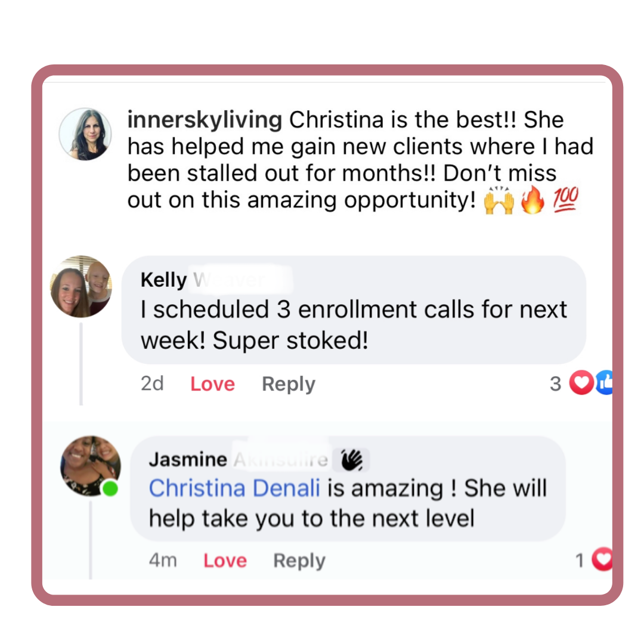Love Kelly's comment about enrollment calls
644x644 pixels.
(x=212, y=384)
